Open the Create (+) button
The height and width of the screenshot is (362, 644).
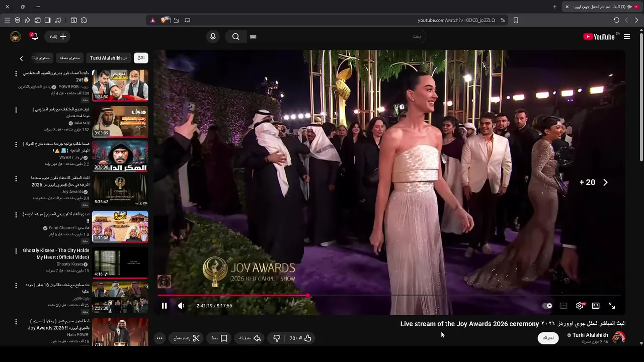58,37
